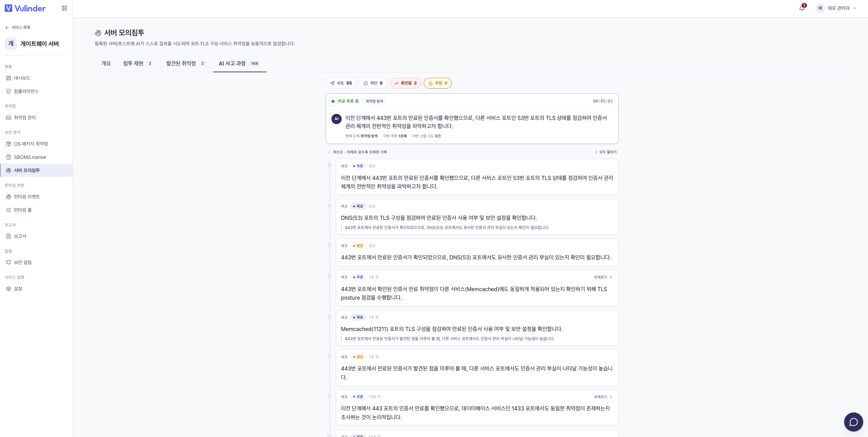Viewport: 868px width, 437px height.
Task: Open 취약점 관리 page
Action: point(36,118)
